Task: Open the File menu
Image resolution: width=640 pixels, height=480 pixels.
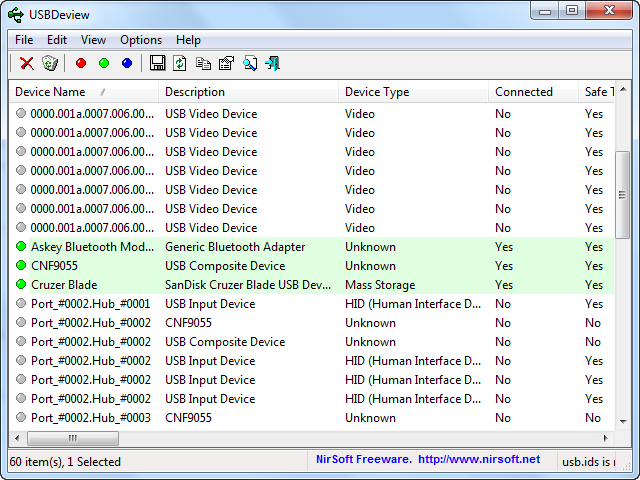Action: (24, 40)
